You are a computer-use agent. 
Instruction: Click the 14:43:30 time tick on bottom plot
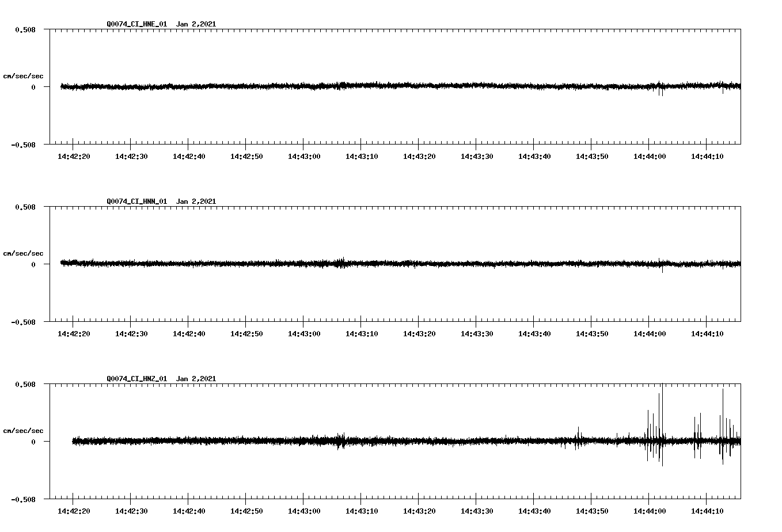pos(477,510)
